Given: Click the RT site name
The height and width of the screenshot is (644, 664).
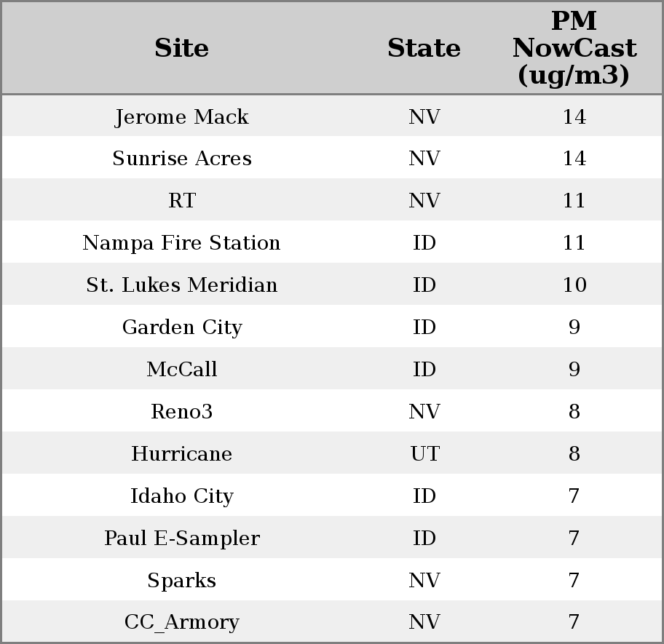Looking at the screenshot, I should [182, 202].
